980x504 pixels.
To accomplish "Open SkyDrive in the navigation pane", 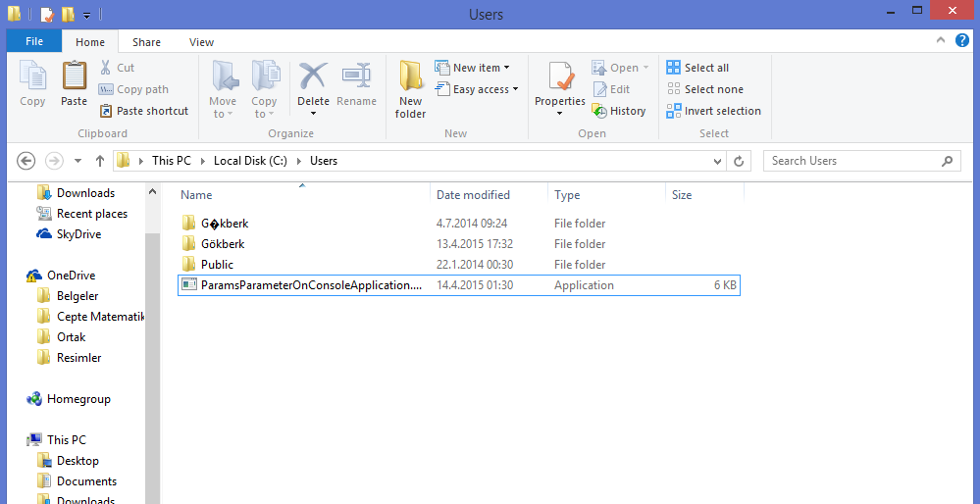I will click(70, 234).
